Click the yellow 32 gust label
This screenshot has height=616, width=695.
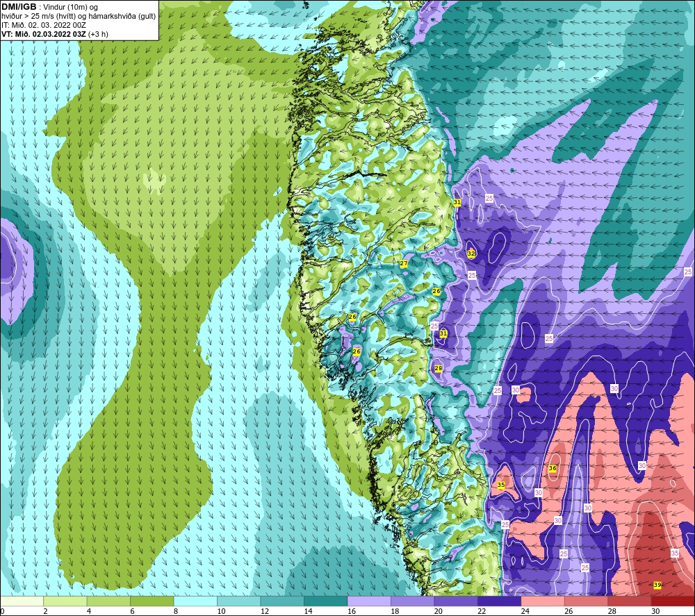[x=471, y=253]
